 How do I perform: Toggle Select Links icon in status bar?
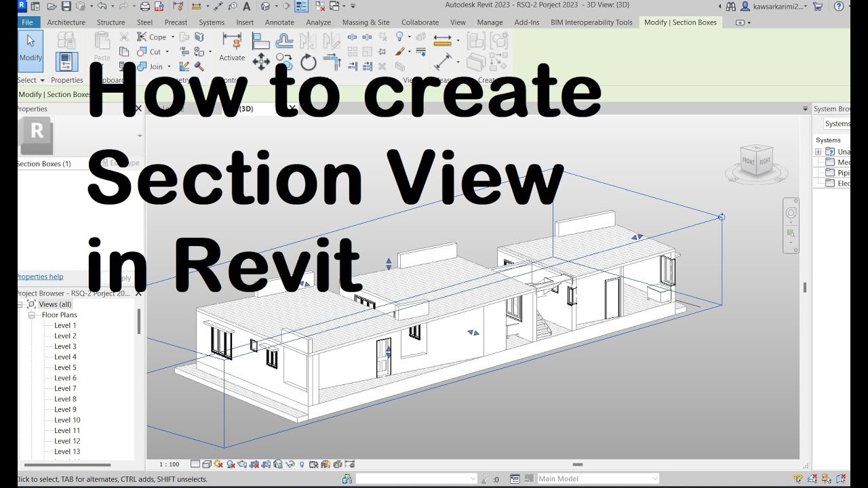point(797,479)
